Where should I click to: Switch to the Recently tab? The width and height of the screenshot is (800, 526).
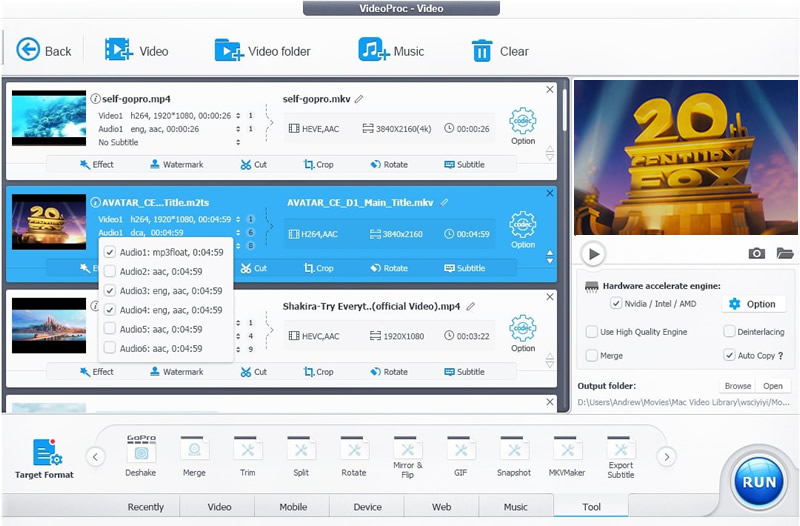tap(145, 507)
